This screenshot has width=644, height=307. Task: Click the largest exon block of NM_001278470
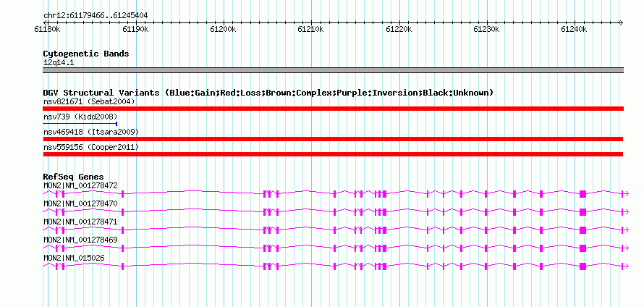[582, 212]
